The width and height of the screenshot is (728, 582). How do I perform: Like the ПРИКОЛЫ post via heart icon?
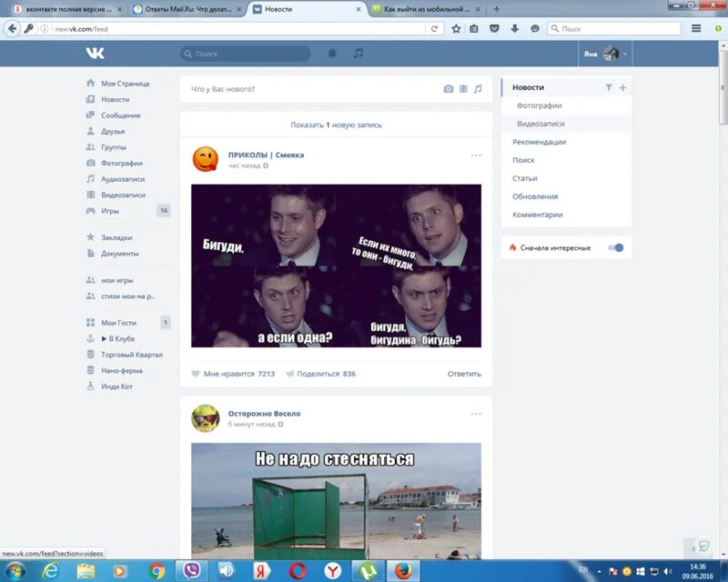tap(196, 374)
